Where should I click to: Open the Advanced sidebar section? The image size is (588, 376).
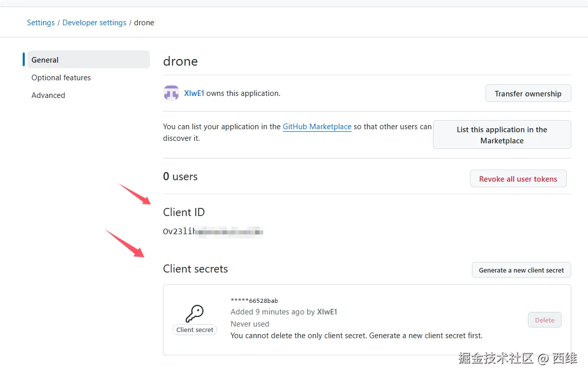click(x=48, y=95)
